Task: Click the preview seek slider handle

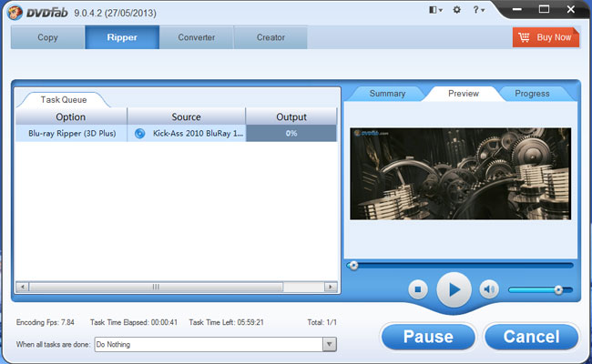Action: point(353,266)
